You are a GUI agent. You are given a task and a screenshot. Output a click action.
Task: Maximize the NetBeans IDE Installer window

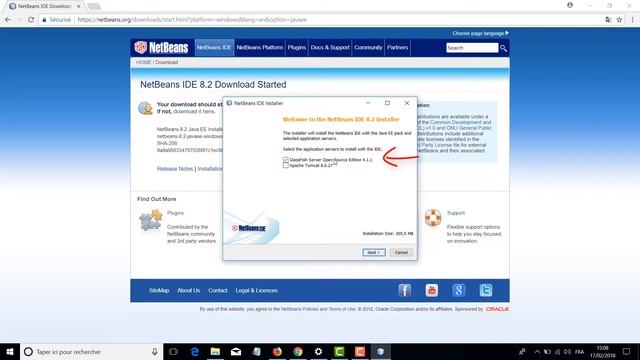387,103
